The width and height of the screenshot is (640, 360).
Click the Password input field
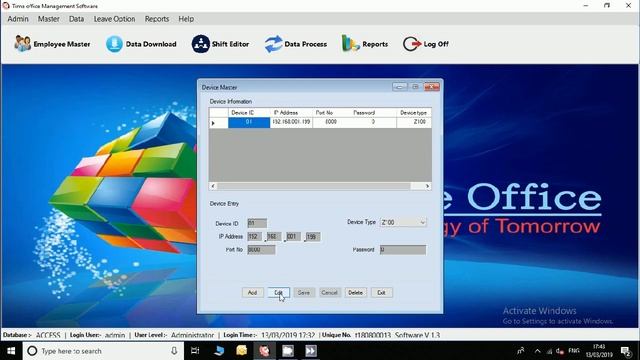pyautogui.click(x=403, y=249)
